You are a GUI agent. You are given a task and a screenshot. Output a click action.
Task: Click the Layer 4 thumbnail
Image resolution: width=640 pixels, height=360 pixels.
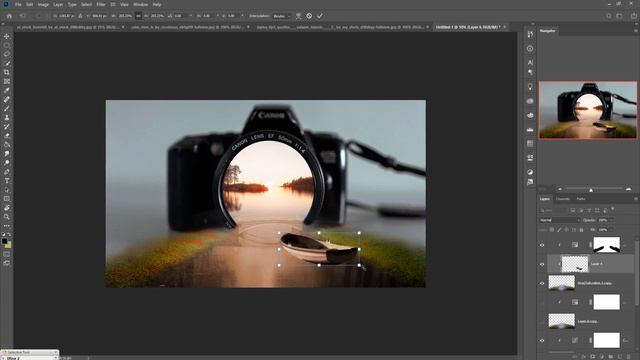(575, 264)
